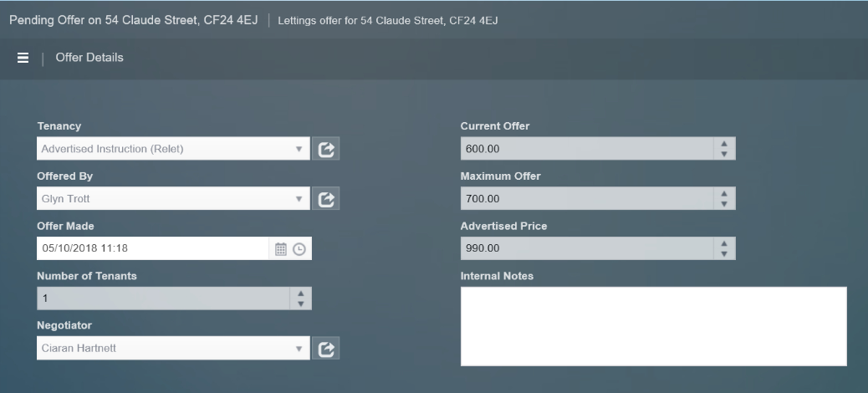Increase the Number of Tenants value
The image size is (868, 393).
(301, 294)
